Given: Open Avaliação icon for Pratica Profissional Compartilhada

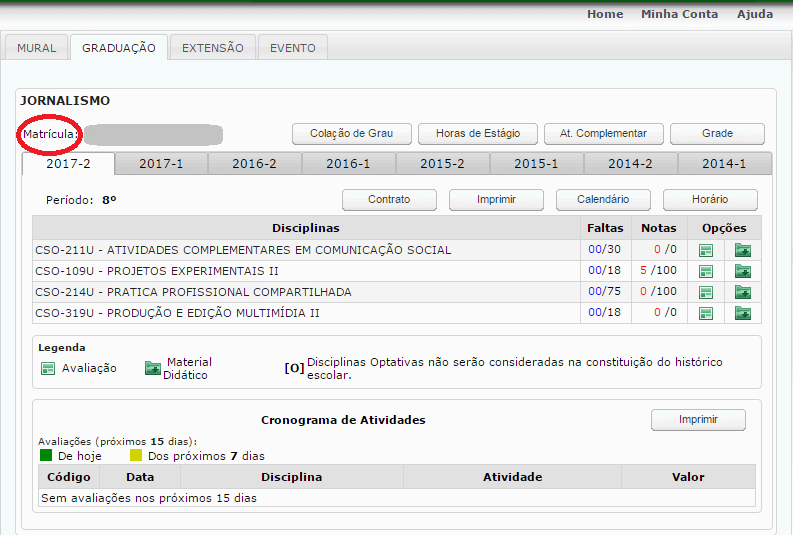Looking at the screenshot, I should click(x=706, y=292).
